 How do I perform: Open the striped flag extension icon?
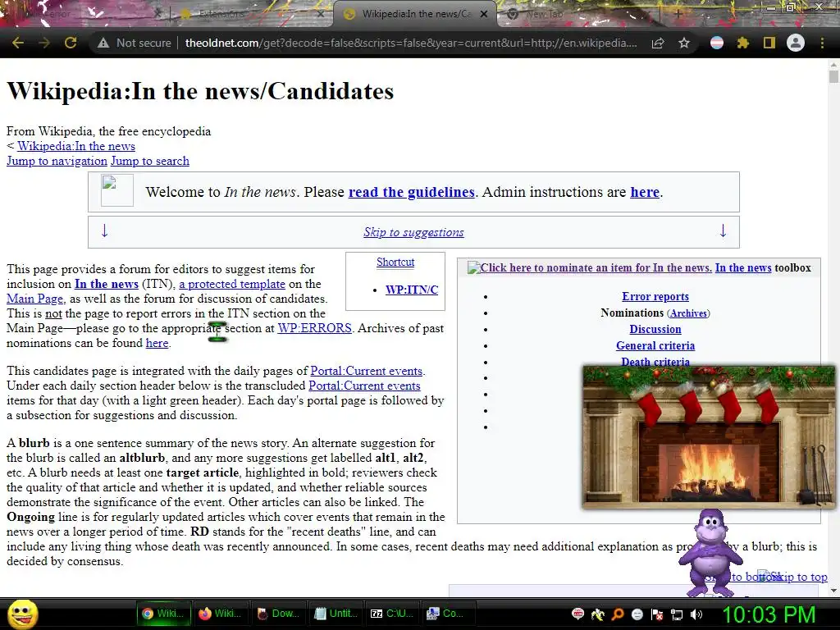click(717, 43)
